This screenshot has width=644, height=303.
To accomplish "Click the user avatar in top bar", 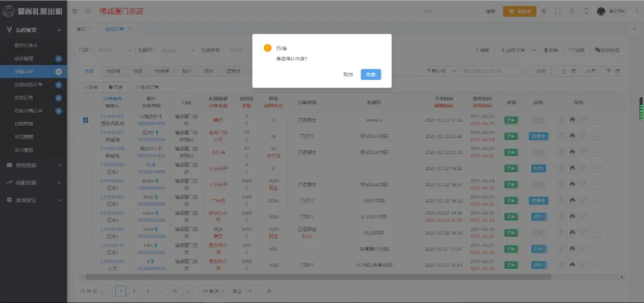I will coord(601,11).
